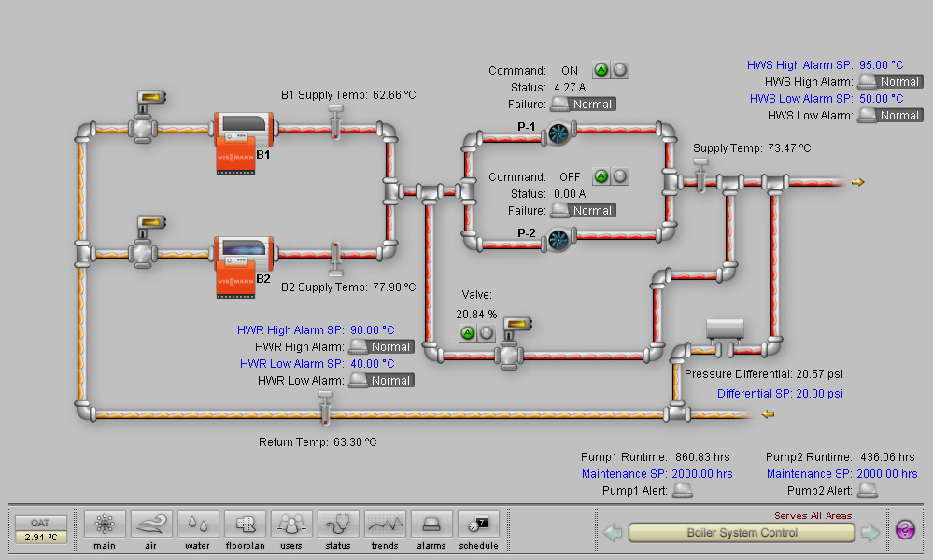Toggle the bypass valve green override button

coord(467,333)
